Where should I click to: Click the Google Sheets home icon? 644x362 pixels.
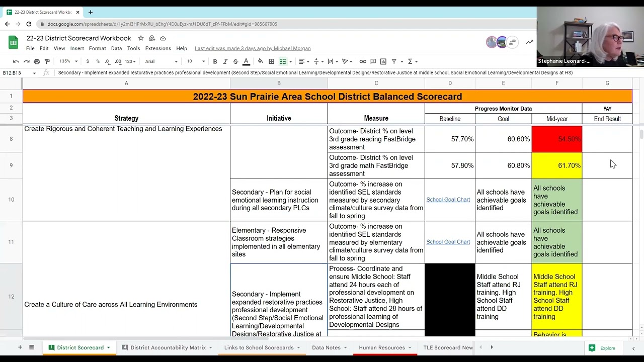(14, 43)
